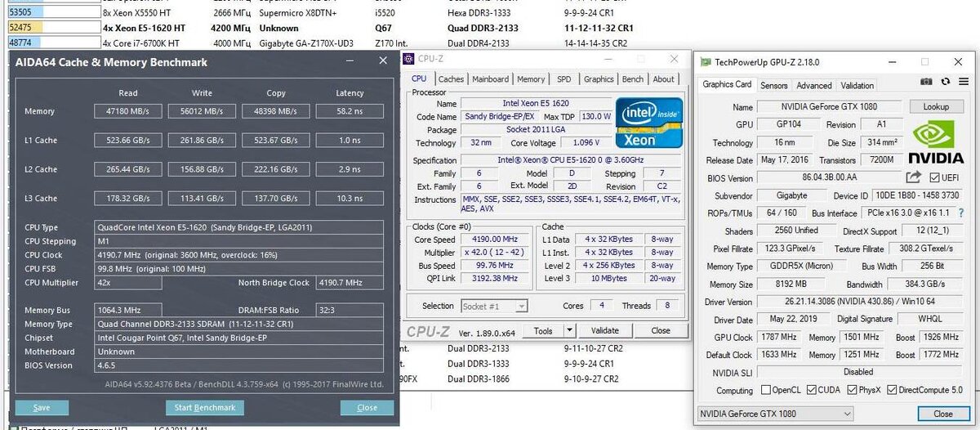980x430 pixels.
Task: Open the Socket #1 selection dropdown
Action: (x=494, y=306)
